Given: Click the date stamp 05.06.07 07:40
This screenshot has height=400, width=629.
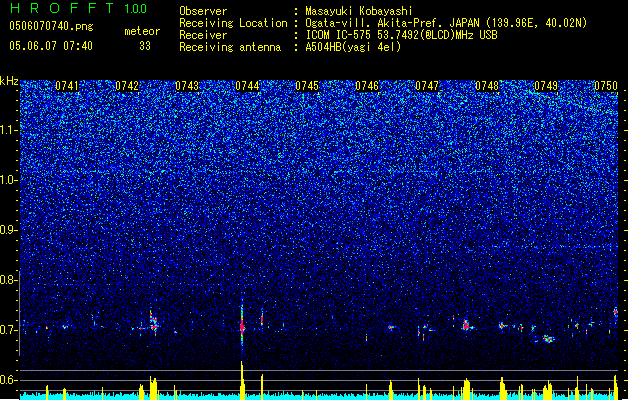Looking at the screenshot, I should coord(51,46).
